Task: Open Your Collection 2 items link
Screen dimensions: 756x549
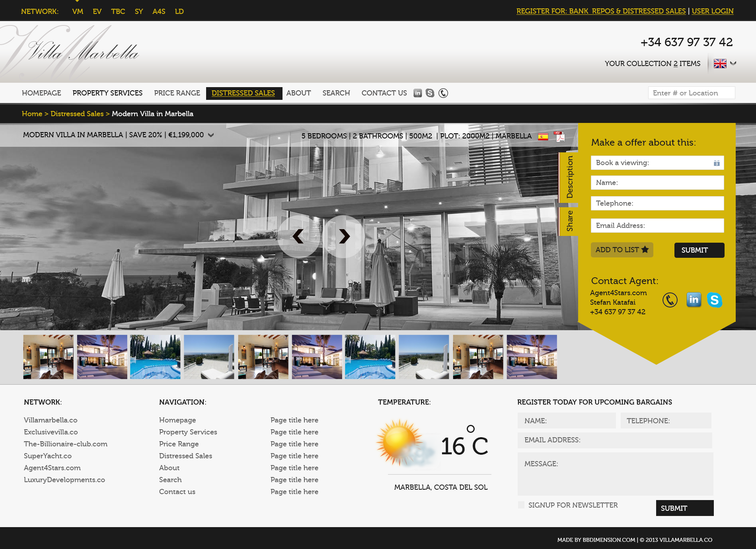Action: [x=653, y=64]
